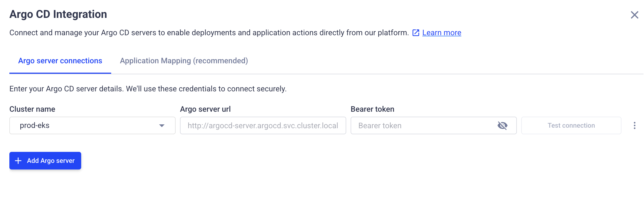Image resolution: width=644 pixels, height=197 pixels.
Task: Click the X icon to close Argo CD Integration
Action: click(634, 15)
